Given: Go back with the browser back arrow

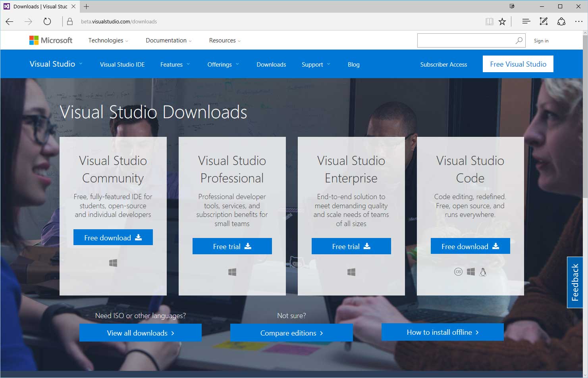Looking at the screenshot, I should (x=10, y=21).
